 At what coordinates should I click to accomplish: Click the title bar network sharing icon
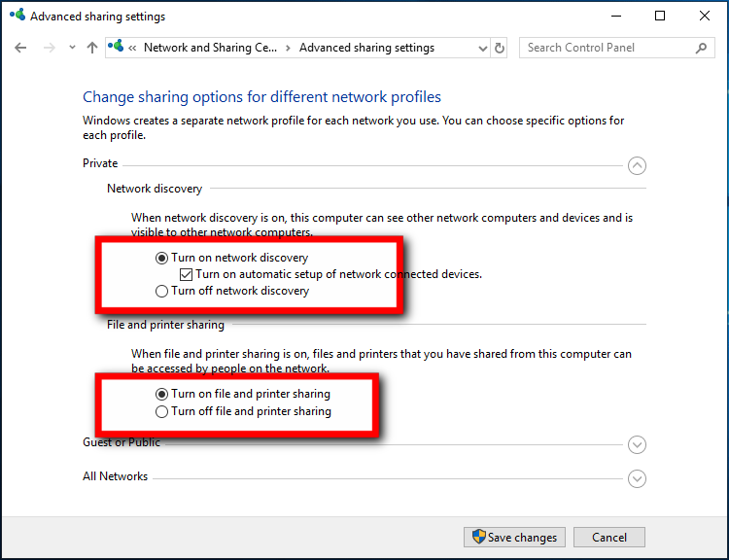[x=17, y=15]
